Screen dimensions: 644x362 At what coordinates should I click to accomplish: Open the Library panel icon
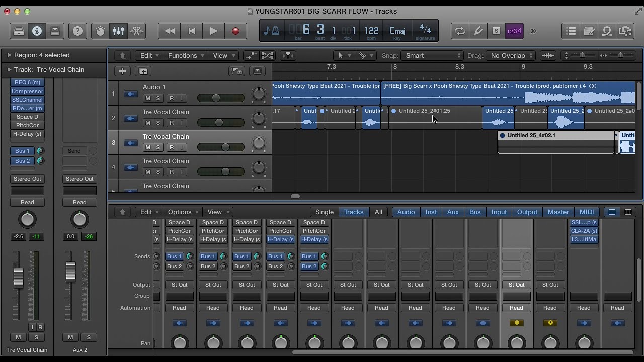tap(19, 31)
